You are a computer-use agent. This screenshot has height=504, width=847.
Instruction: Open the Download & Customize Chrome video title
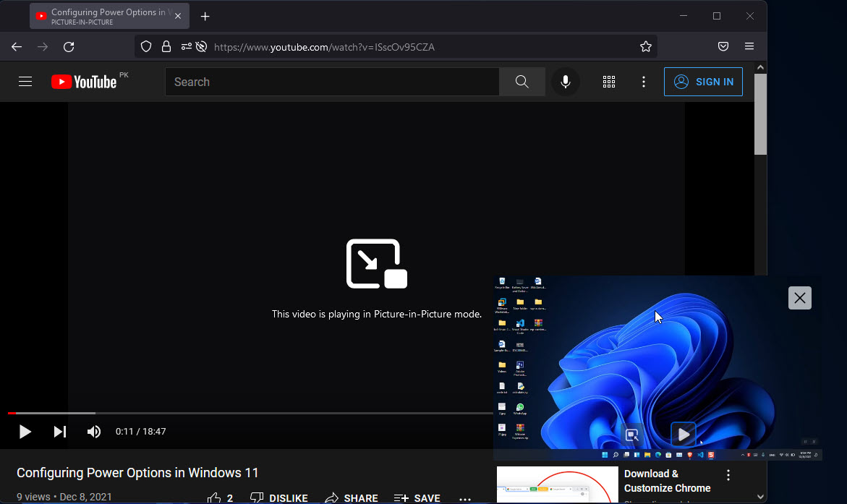(x=667, y=481)
